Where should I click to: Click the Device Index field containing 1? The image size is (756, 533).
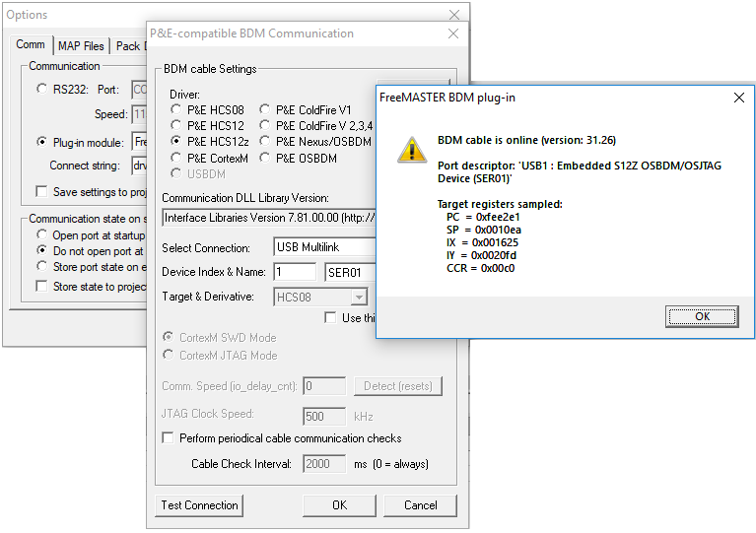tap(295, 272)
